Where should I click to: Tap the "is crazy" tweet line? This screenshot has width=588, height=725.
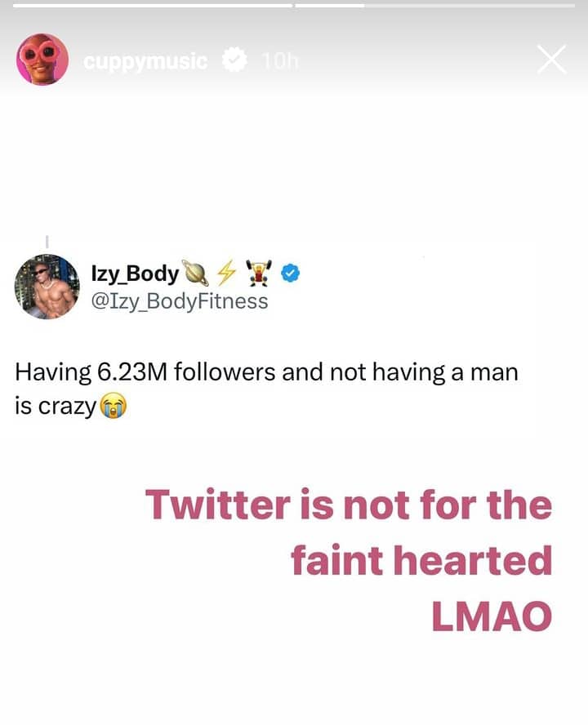pyautogui.click(x=56, y=407)
